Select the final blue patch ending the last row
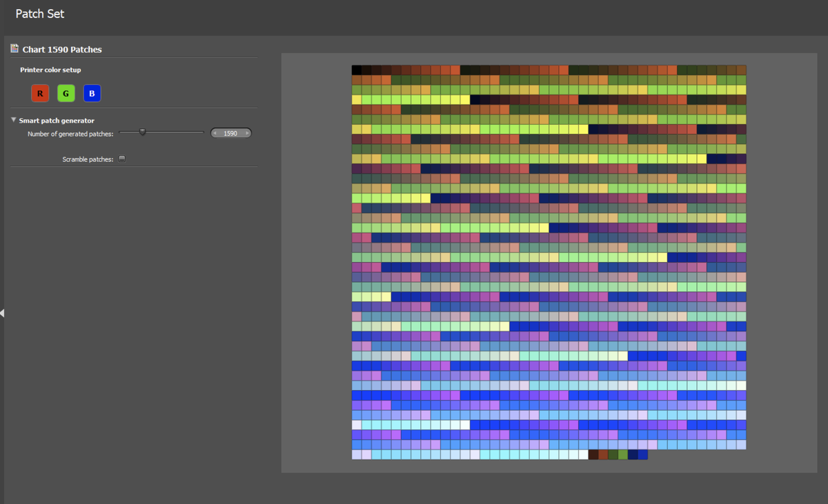The width and height of the screenshot is (828, 504). [x=642, y=454]
